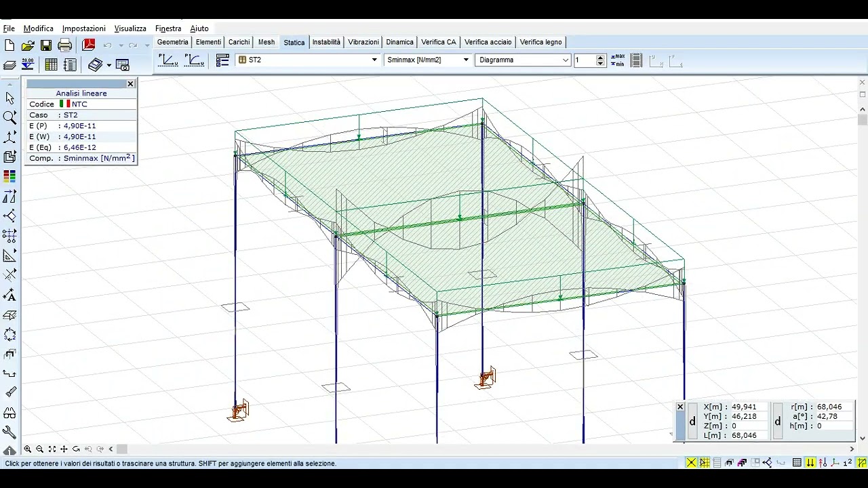Zoom in with the bottom magnifier plus
The image size is (868, 488).
click(x=28, y=449)
